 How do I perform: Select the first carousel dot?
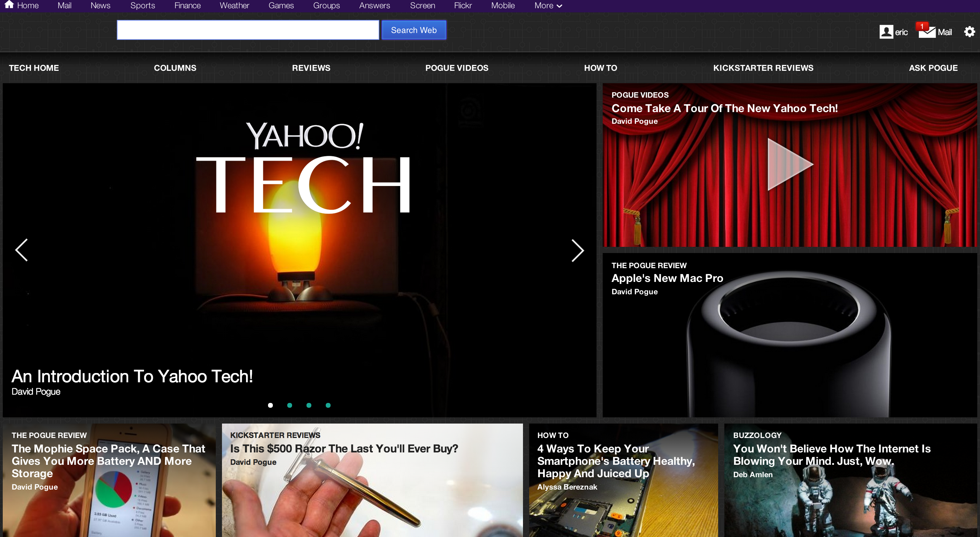(x=270, y=405)
